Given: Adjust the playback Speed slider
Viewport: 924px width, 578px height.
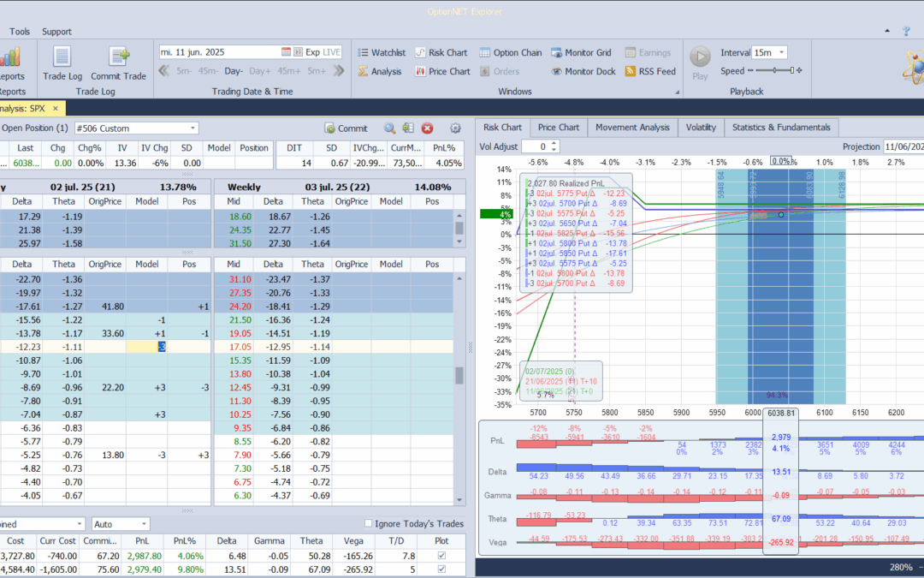Looking at the screenshot, I should click(x=773, y=71).
